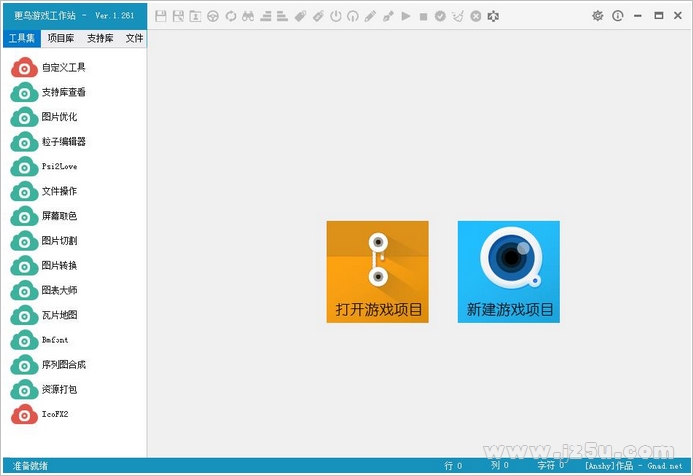The height and width of the screenshot is (476, 693).
Task: Click the steering wheel toolbar icon
Action: click(x=213, y=16)
